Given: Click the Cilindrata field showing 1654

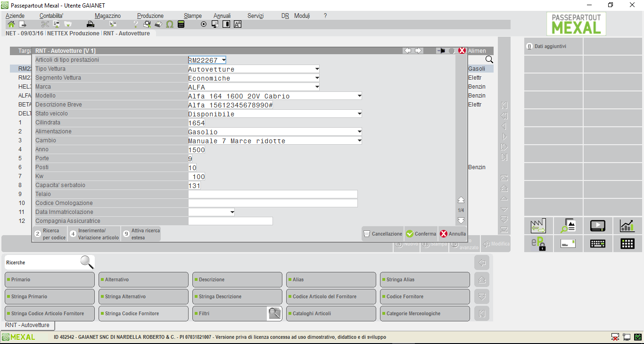Looking at the screenshot, I should pos(197,123).
